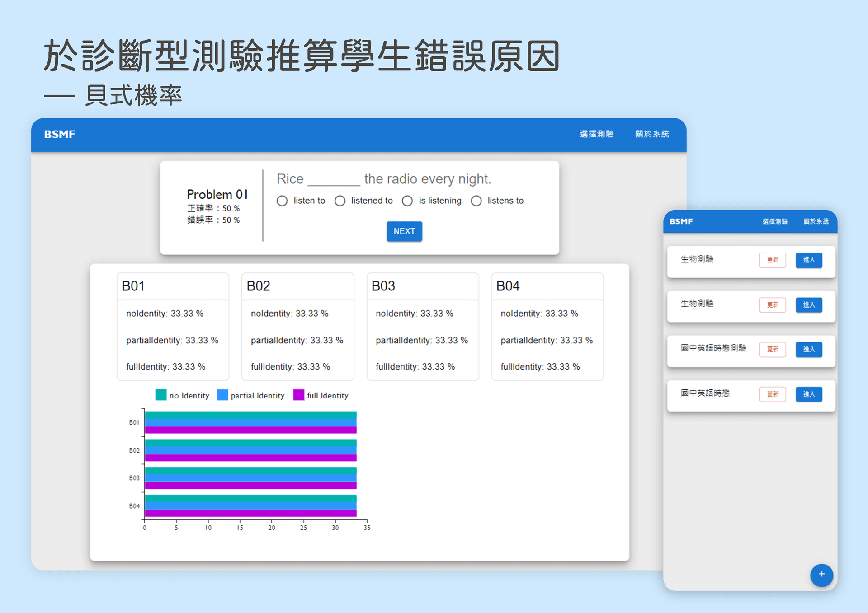Click the '貝式機率' subtitle text

pyautogui.click(x=134, y=96)
